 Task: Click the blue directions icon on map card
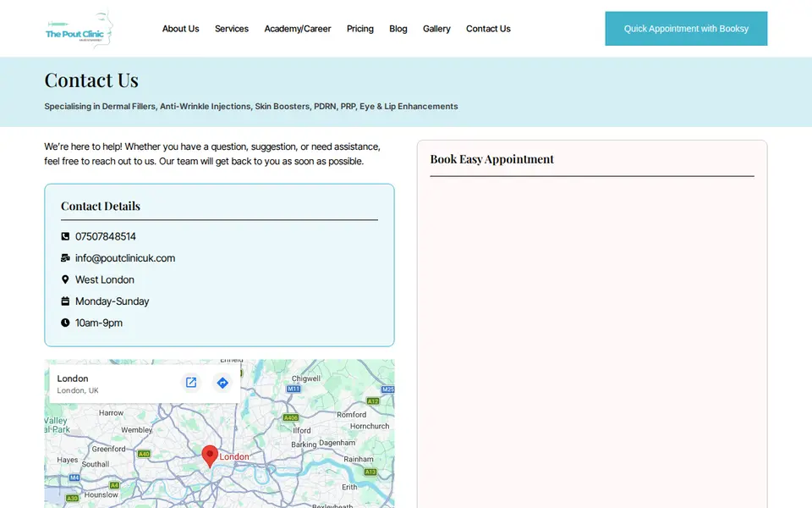pyautogui.click(x=222, y=383)
